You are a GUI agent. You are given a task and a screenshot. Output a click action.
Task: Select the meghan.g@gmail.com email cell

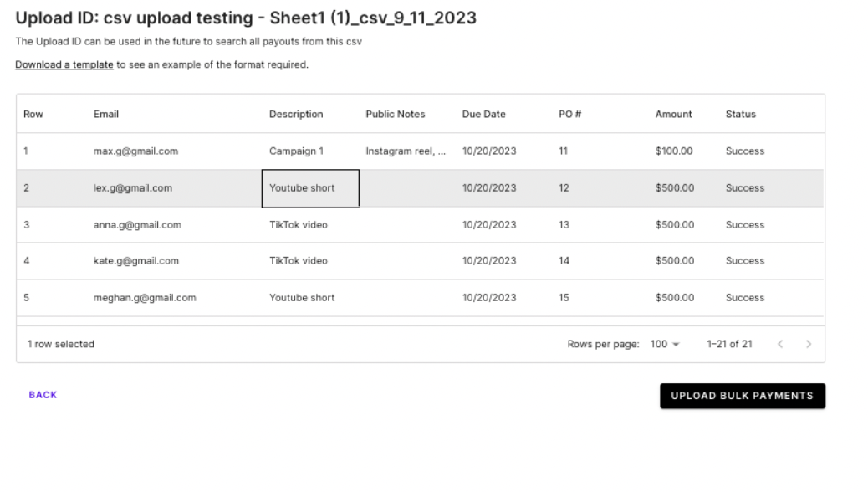pyautogui.click(x=145, y=298)
